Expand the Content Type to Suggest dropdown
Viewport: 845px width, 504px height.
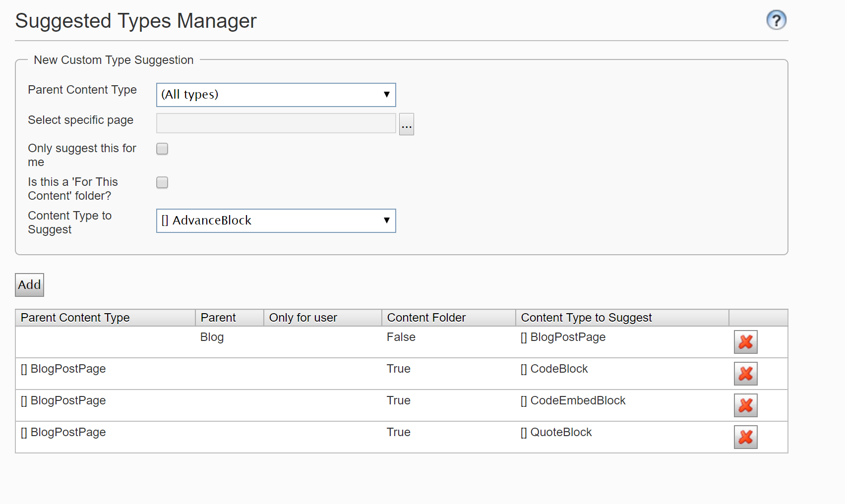point(276,221)
